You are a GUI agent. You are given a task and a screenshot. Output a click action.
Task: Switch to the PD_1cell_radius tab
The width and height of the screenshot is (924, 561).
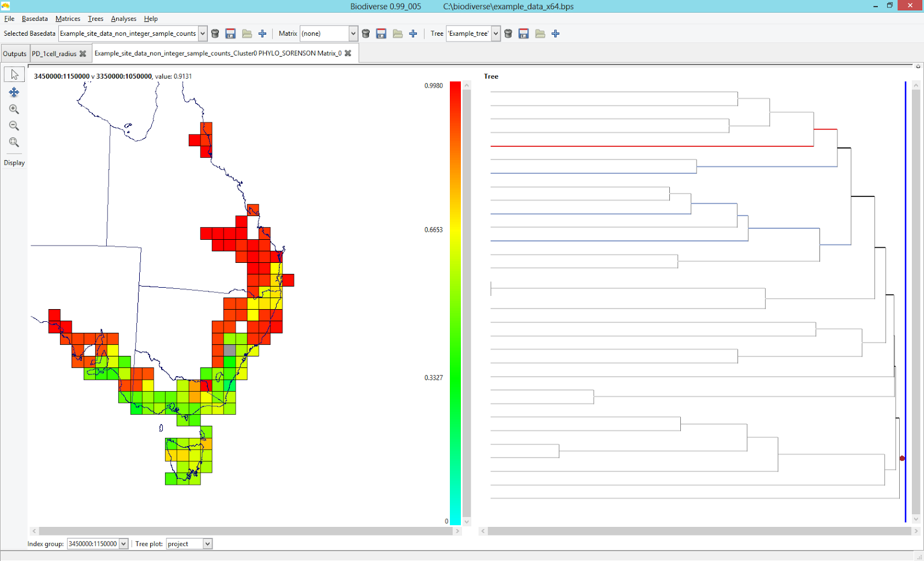tap(55, 53)
